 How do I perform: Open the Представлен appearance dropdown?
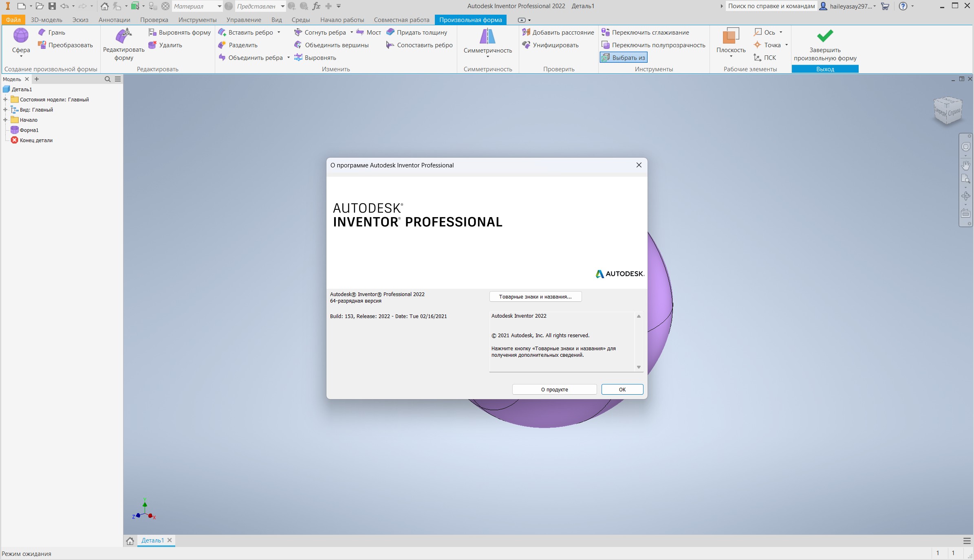point(282,6)
